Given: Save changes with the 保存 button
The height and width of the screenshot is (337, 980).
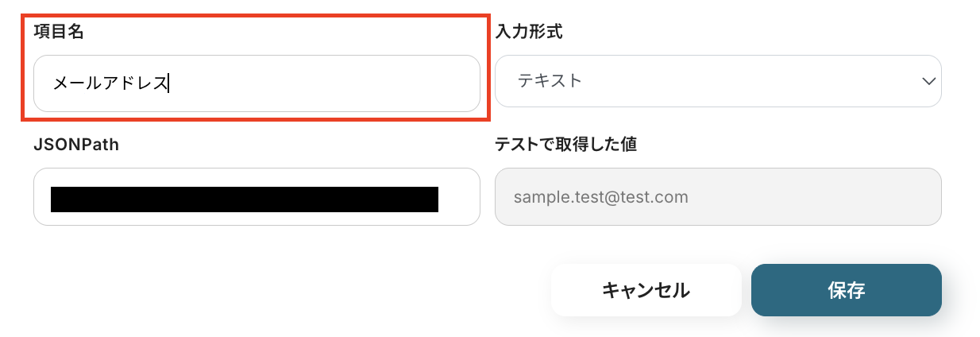Looking at the screenshot, I should tap(846, 290).
